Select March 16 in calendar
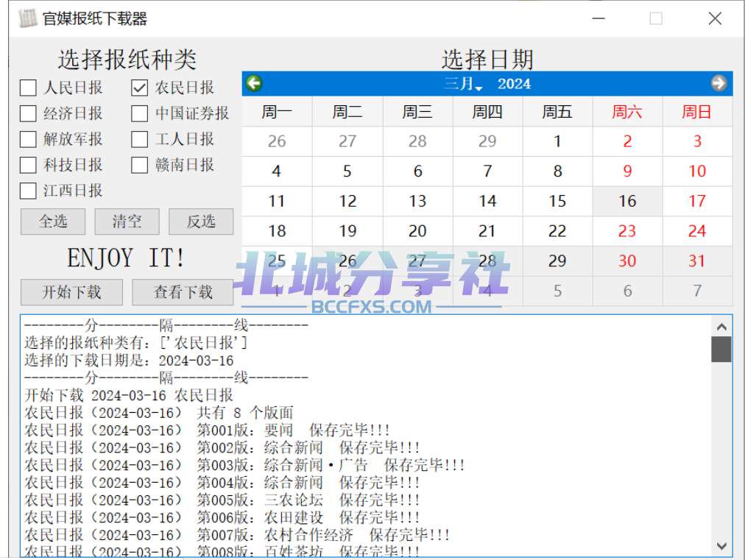The image size is (745, 560). point(627,201)
